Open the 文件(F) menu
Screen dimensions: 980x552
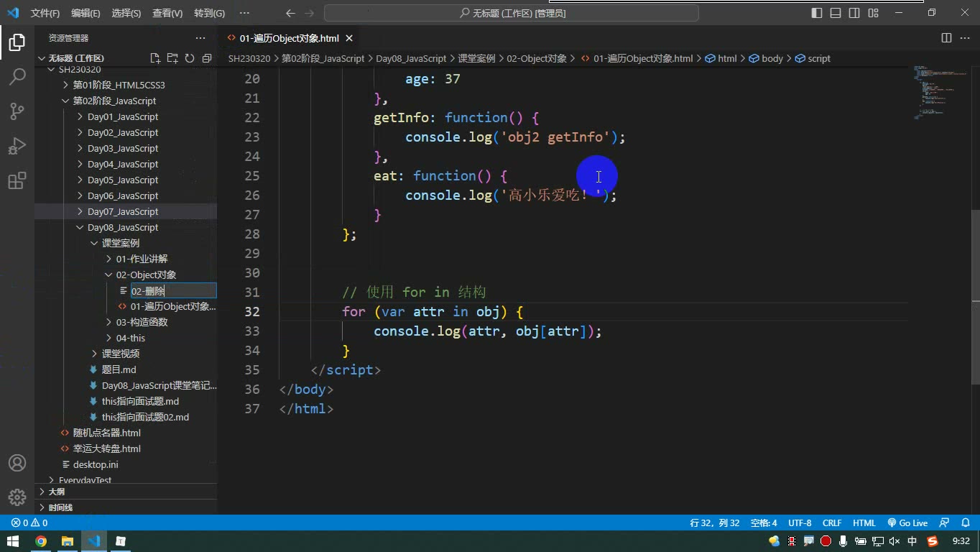tap(45, 13)
